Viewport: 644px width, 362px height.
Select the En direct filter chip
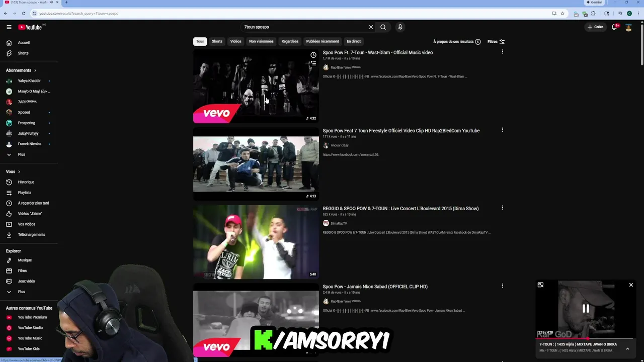tap(354, 41)
